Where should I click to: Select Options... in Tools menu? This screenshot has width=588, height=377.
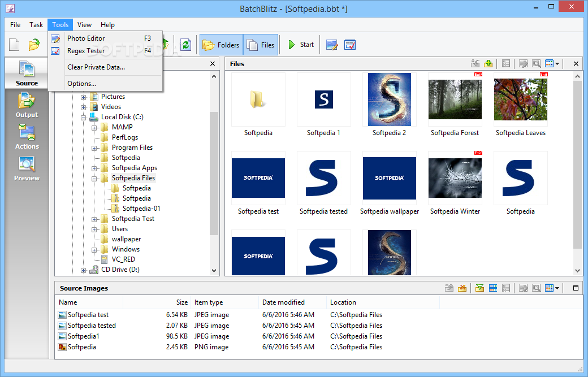106,84
